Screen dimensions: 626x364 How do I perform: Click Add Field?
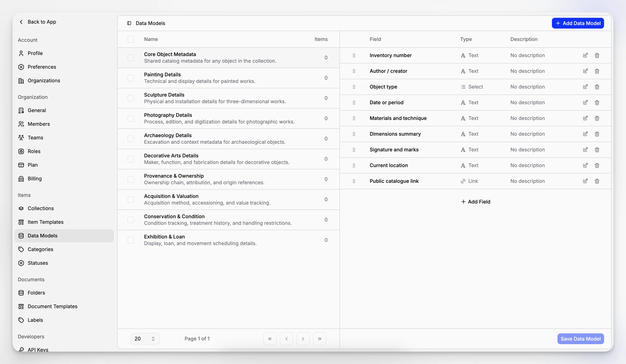[476, 202]
